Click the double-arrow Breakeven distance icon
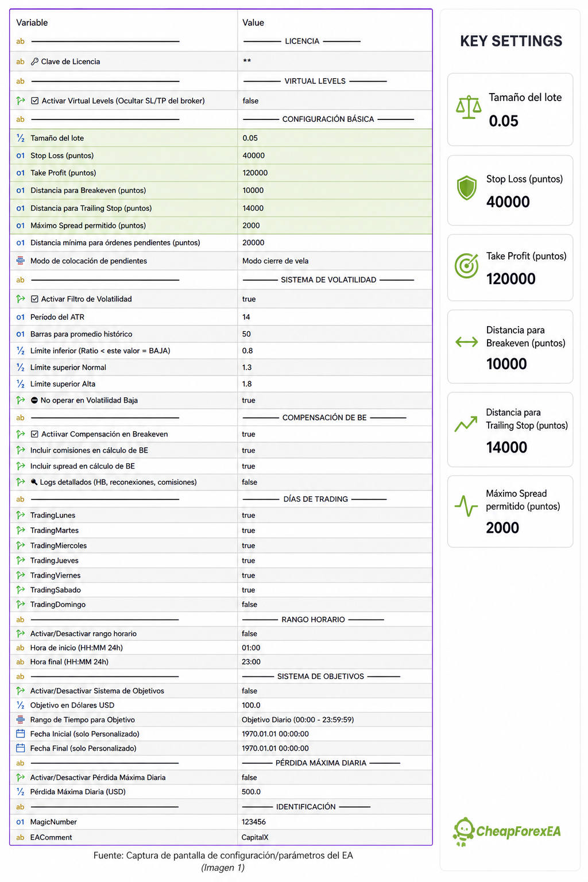 tap(466, 342)
